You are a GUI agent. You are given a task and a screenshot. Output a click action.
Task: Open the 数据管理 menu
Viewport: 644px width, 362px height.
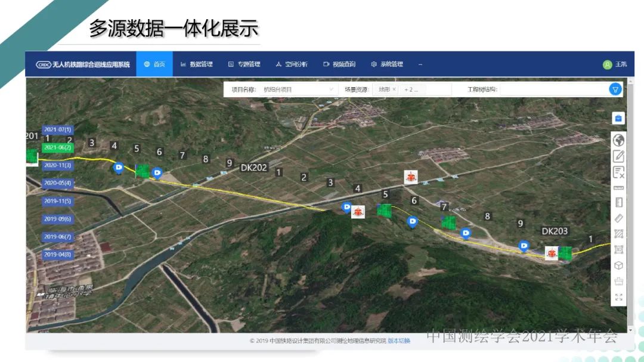(196, 64)
